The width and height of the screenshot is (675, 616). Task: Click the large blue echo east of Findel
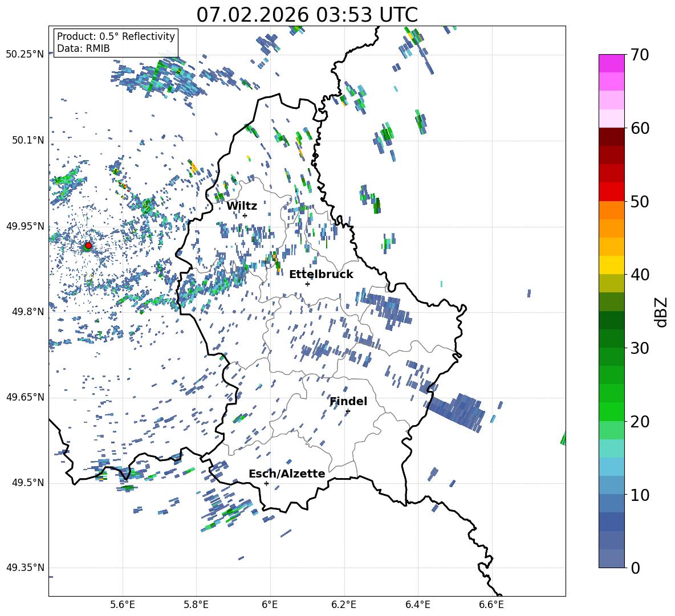tap(457, 412)
